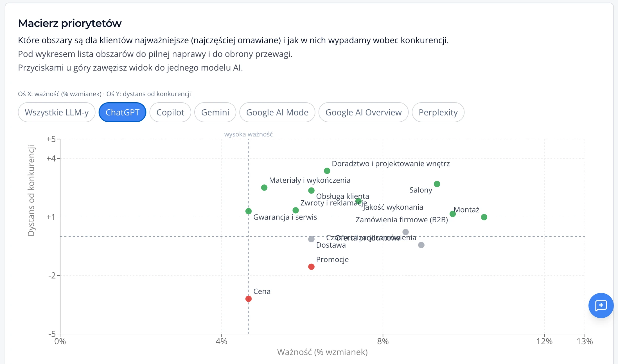Select the Wszystkie LLM-y filter

click(x=57, y=112)
